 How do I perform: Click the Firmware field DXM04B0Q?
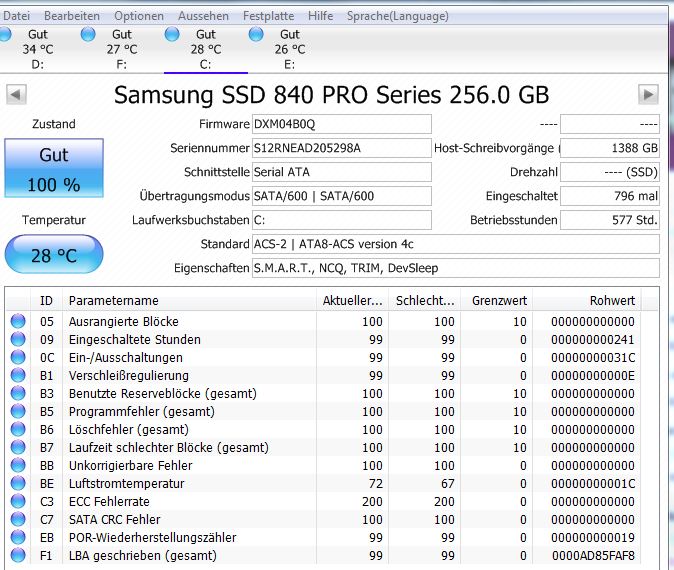tap(342, 124)
